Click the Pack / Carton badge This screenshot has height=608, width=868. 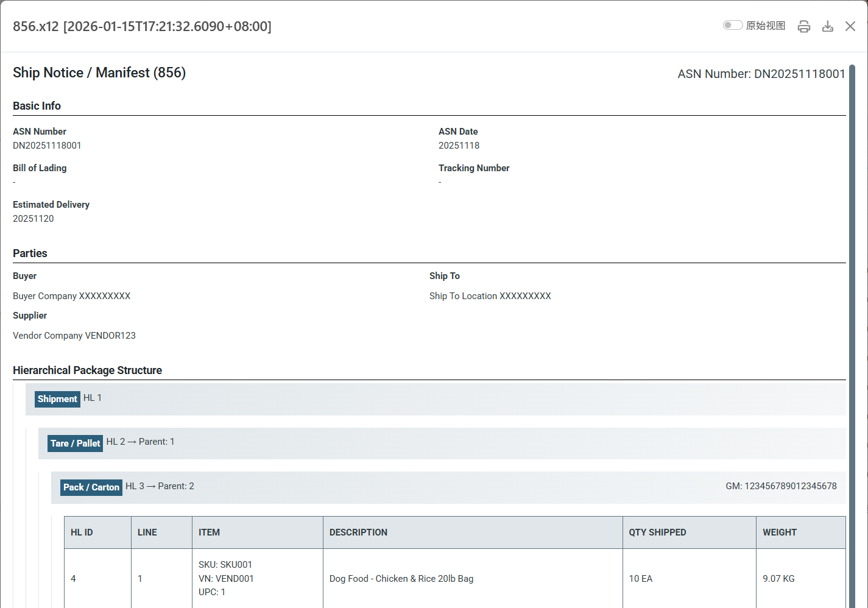pyautogui.click(x=91, y=487)
